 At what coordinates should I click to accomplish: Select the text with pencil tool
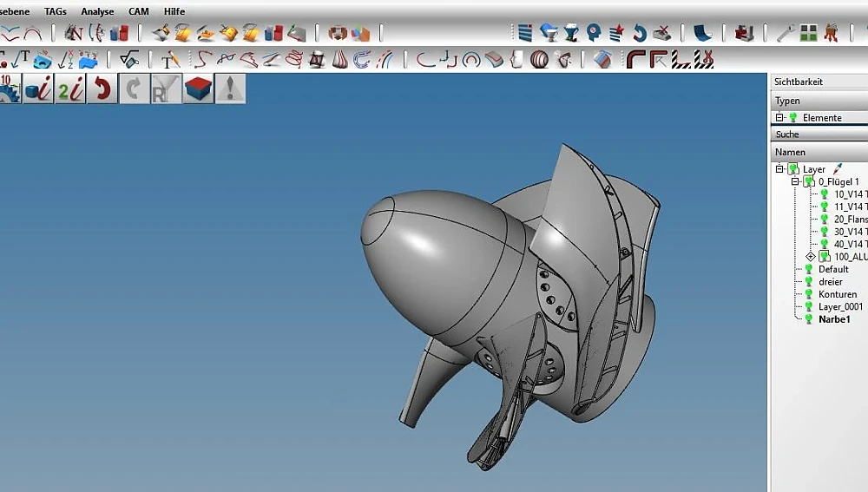tap(171, 59)
